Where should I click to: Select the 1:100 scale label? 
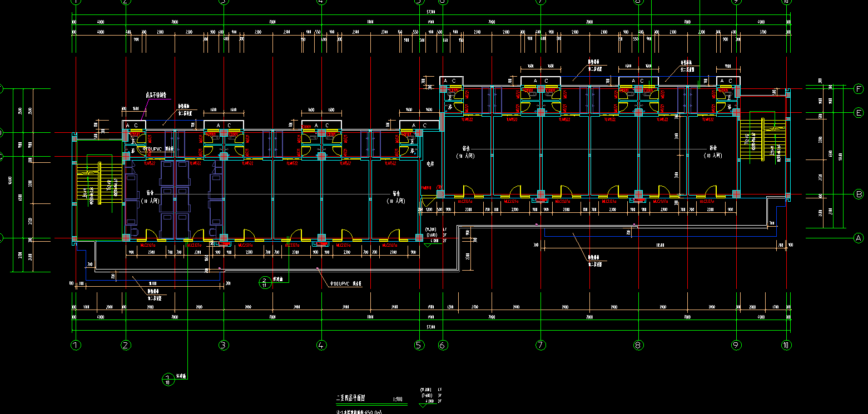tap(398, 399)
